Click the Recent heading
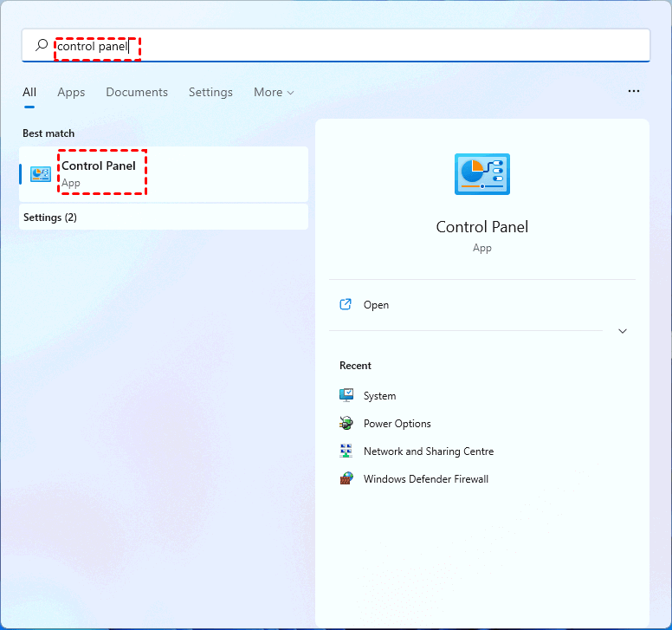The width and height of the screenshot is (672, 630). (355, 366)
